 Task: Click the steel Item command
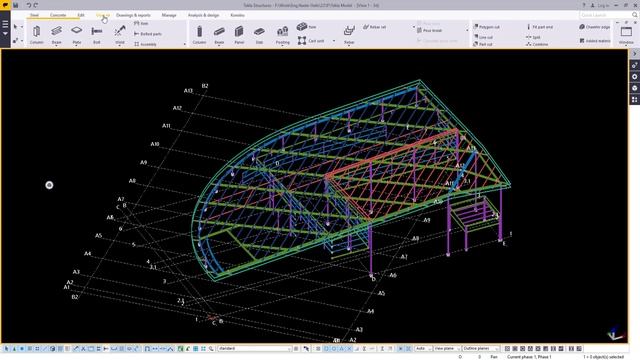point(141,24)
